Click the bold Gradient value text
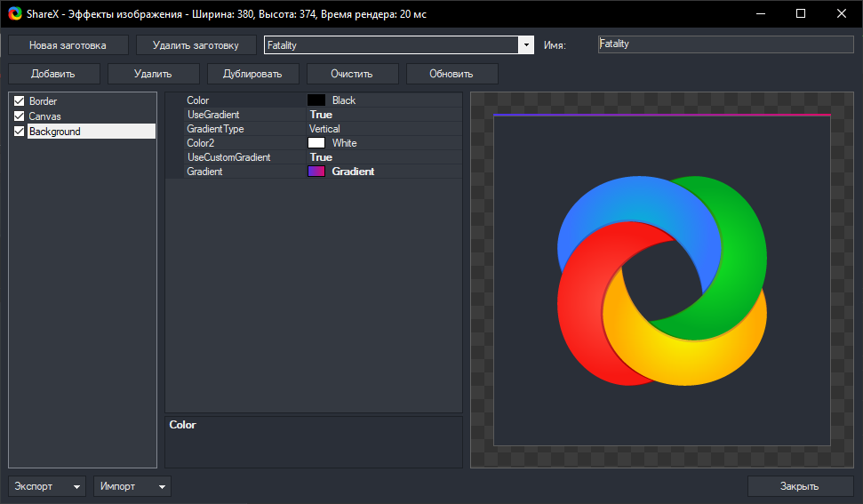This screenshot has height=504, width=863. click(x=354, y=172)
